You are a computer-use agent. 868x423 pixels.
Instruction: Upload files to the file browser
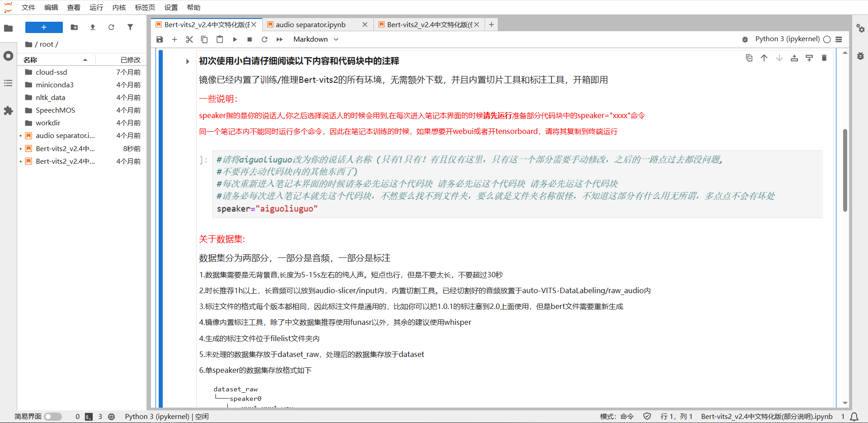tap(93, 27)
